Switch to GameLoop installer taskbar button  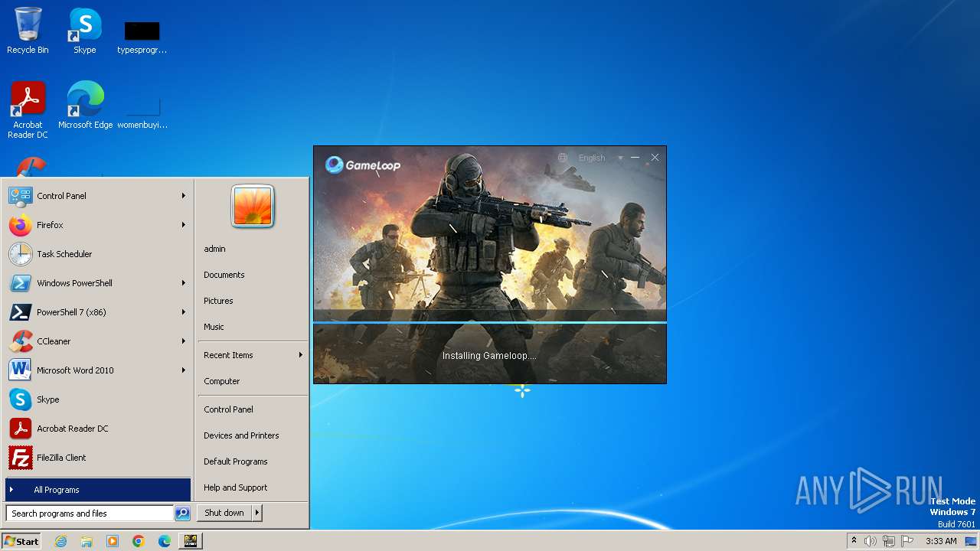[x=191, y=541]
